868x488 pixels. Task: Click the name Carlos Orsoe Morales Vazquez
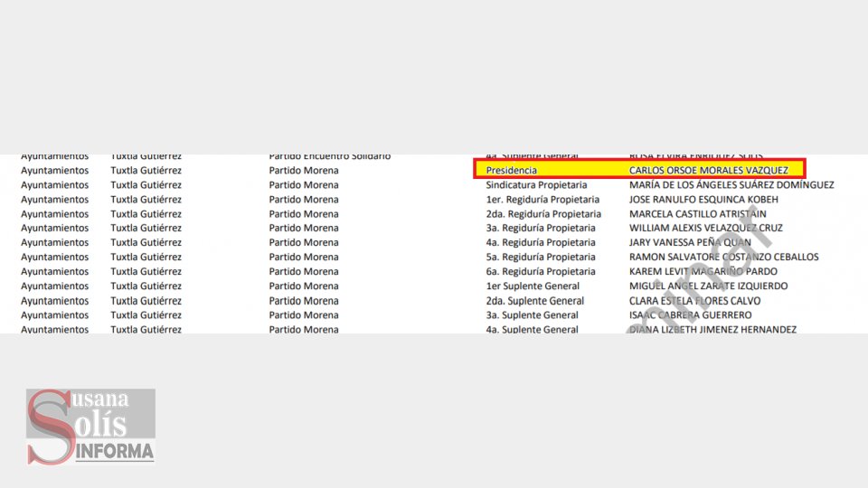pyautogui.click(x=708, y=170)
